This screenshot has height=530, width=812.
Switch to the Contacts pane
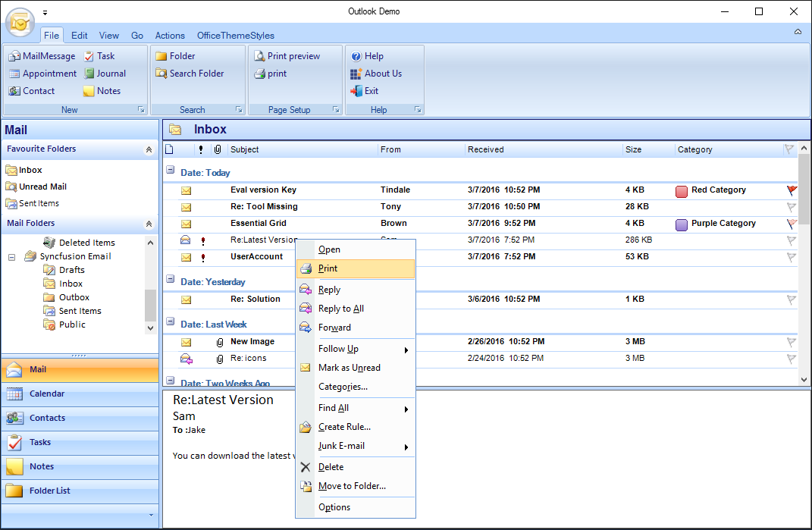(80, 419)
